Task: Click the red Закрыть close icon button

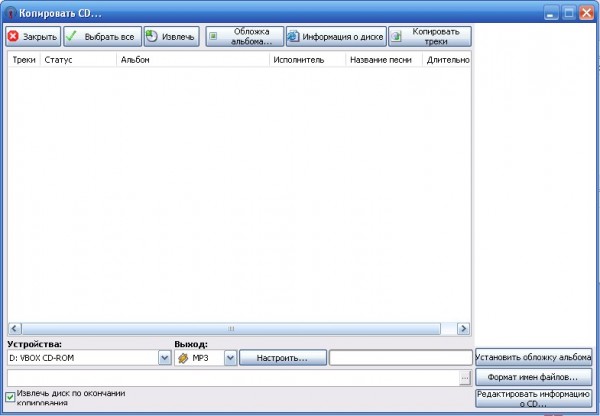Action: tap(33, 37)
